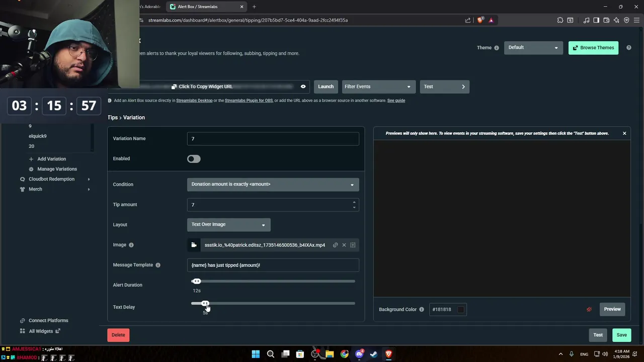
Task: Select the variation named 9
Action: point(30,126)
